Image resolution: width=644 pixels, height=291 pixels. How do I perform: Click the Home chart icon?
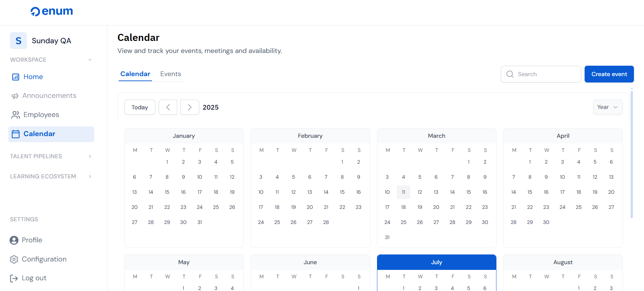tap(15, 77)
